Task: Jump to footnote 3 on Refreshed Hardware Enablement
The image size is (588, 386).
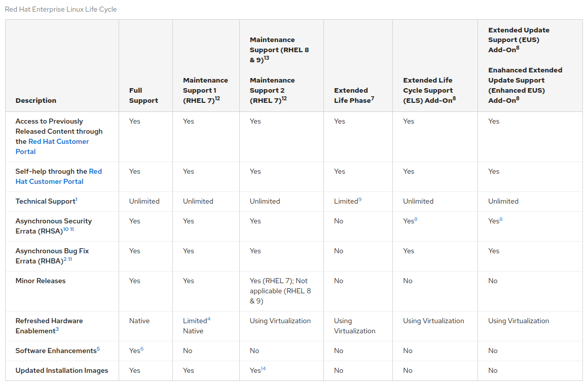Action: coord(57,329)
